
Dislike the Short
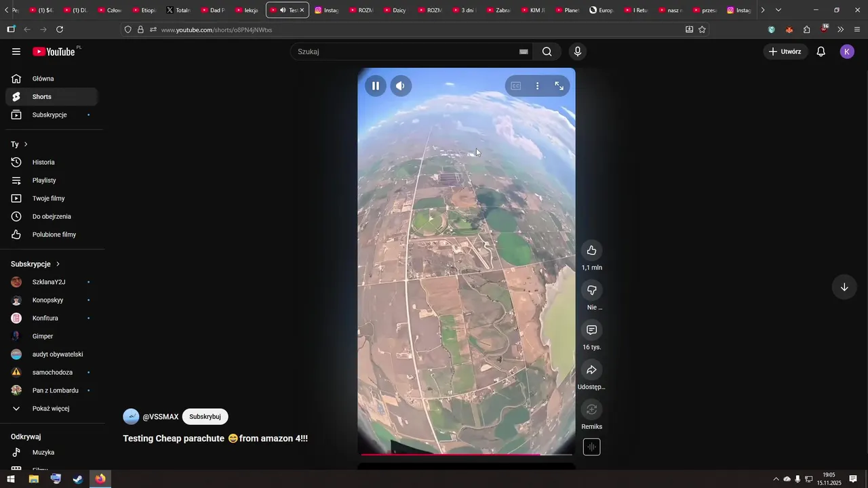coord(591,290)
